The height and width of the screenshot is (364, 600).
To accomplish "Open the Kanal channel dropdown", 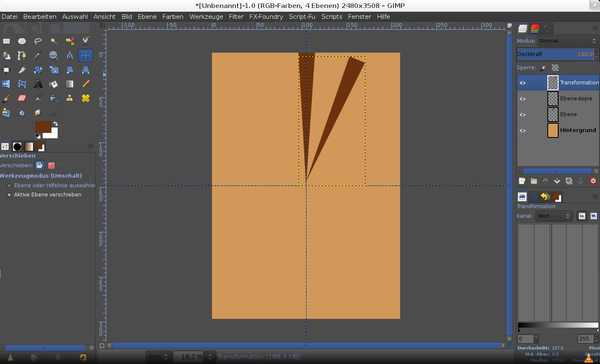I will (x=554, y=216).
